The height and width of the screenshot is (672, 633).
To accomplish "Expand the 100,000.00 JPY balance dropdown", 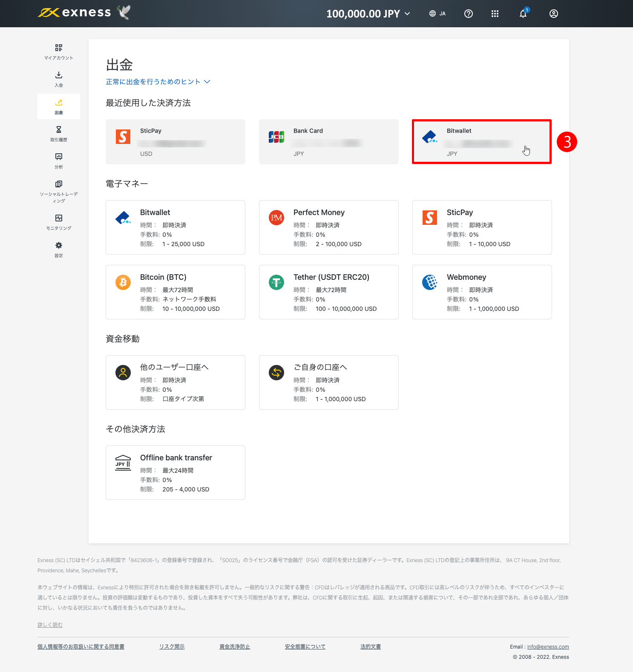I will 368,14.
